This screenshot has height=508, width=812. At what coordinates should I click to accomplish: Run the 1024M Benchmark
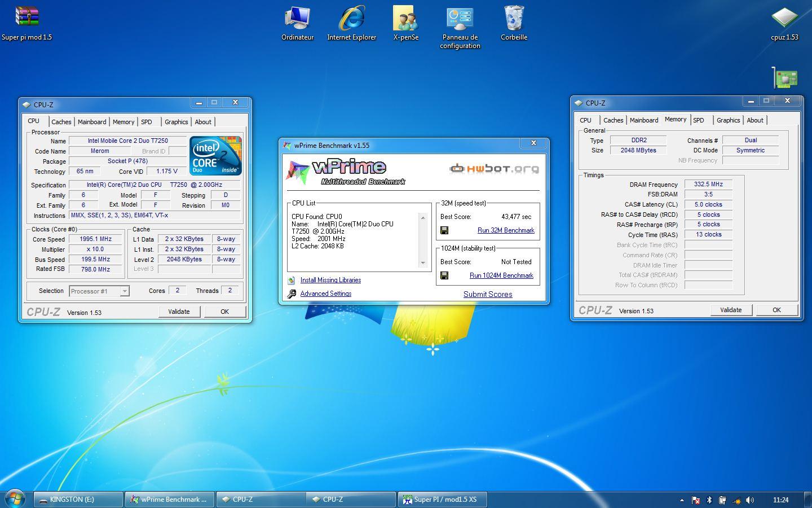point(501,275)
